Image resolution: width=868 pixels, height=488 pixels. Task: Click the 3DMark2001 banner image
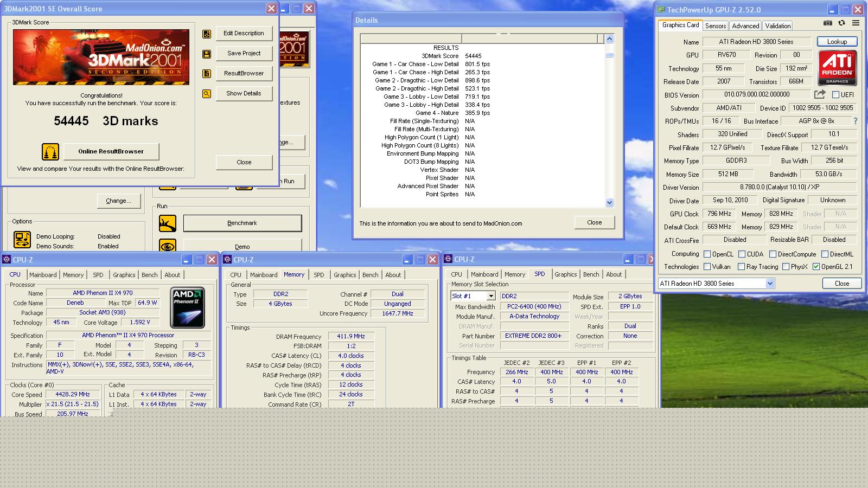click(x=101, y=57)
